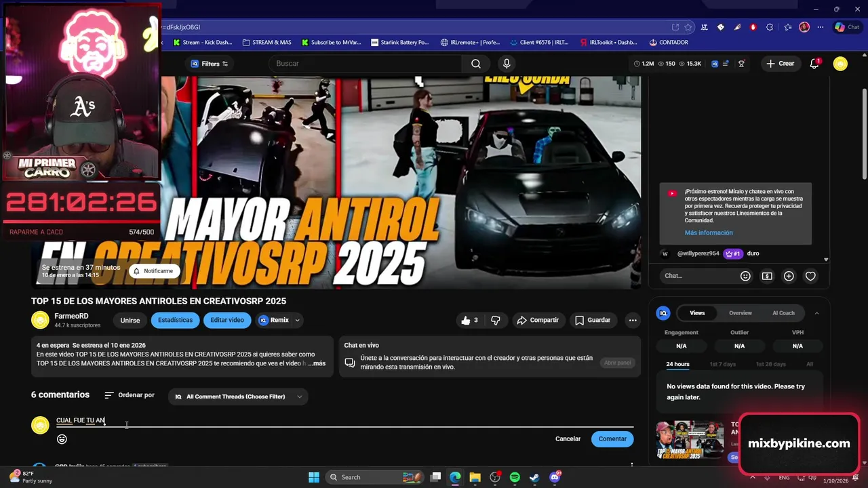868x488 pixels.
Task: Open the Windows Start menu
Action: pos(314,477)
